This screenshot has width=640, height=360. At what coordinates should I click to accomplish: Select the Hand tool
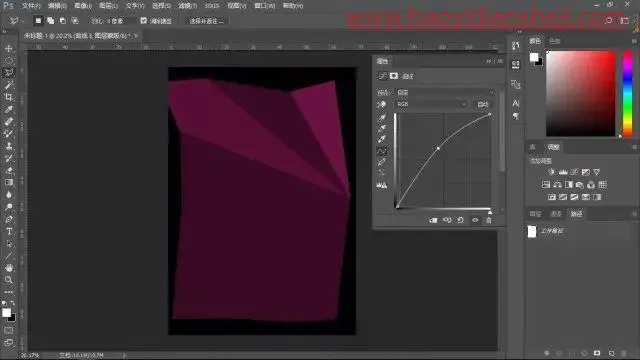point(9,268)
